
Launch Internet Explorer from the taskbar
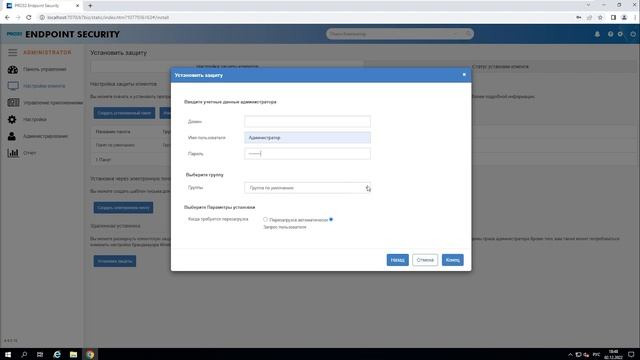[57, 354]
